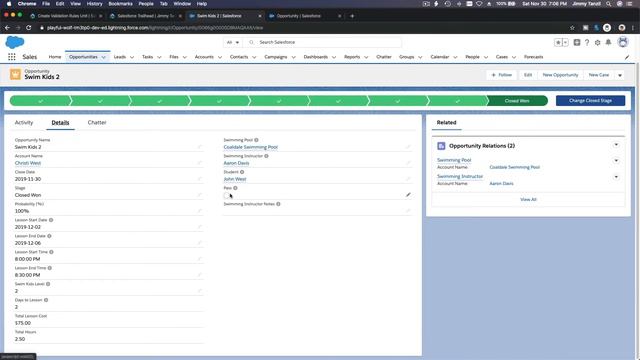
Task: Click the Favorites star icon
Action: [558, 42]
